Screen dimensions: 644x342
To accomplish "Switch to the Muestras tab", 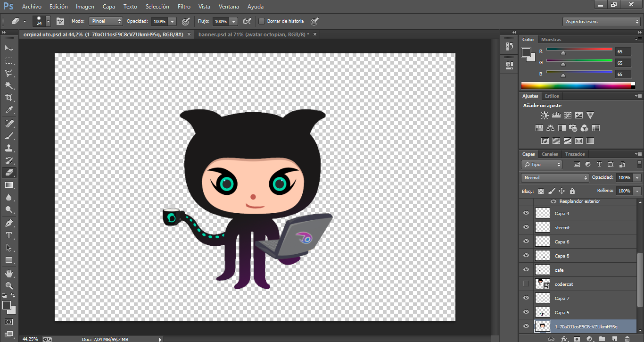I will (551, 40).
